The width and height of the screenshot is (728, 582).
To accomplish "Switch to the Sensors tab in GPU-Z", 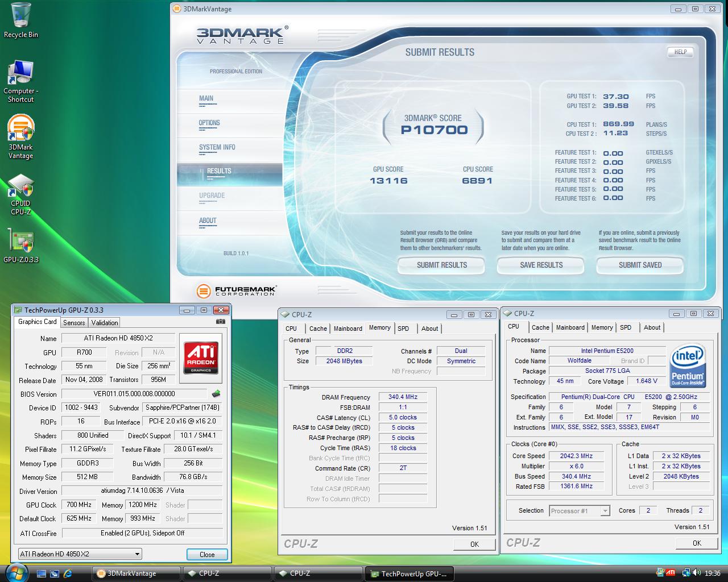I will pos(74,323).
